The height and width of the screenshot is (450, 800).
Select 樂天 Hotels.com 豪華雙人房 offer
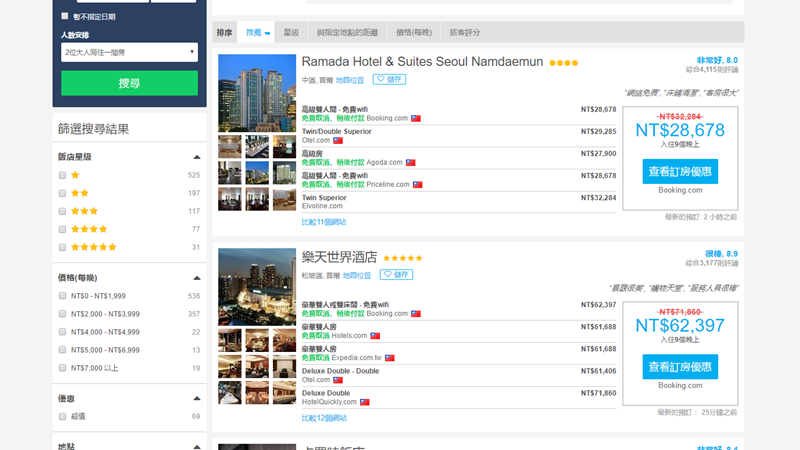click(x=459, y=331)
